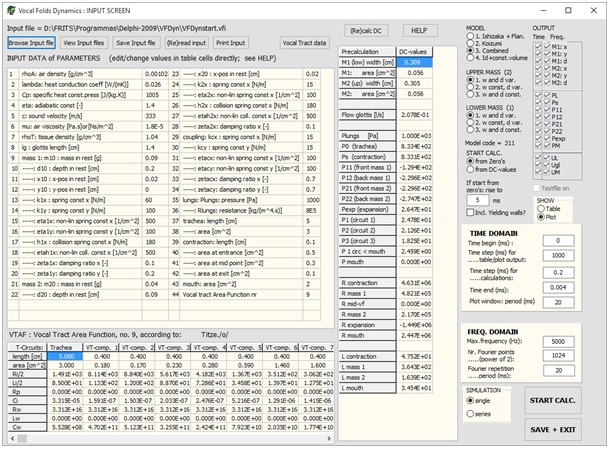Click Time end (ms) field
Viewport: 610px width, 451px height.
coord(558,288)
